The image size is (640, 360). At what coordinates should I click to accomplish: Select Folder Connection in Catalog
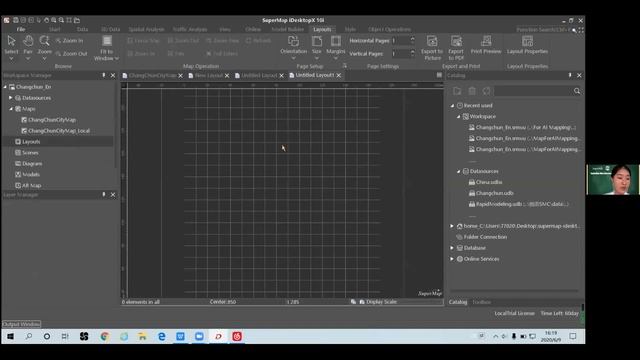pos(485,237)
